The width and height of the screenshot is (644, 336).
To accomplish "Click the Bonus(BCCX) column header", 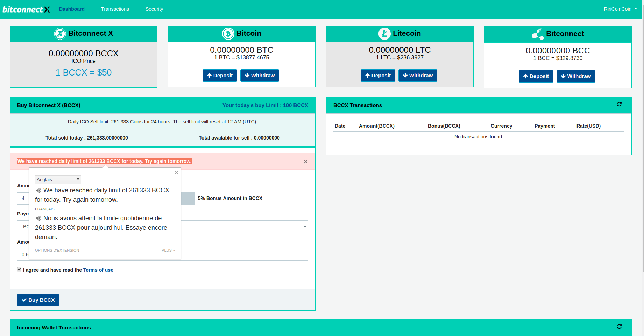I will [444, 126].
